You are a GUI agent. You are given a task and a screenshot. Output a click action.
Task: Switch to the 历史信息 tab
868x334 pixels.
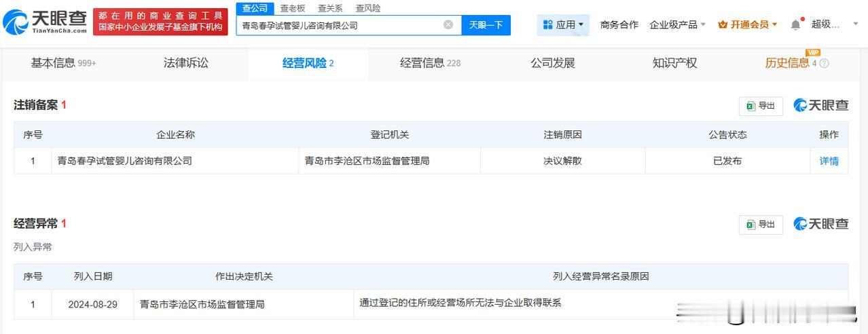(787, 63)
